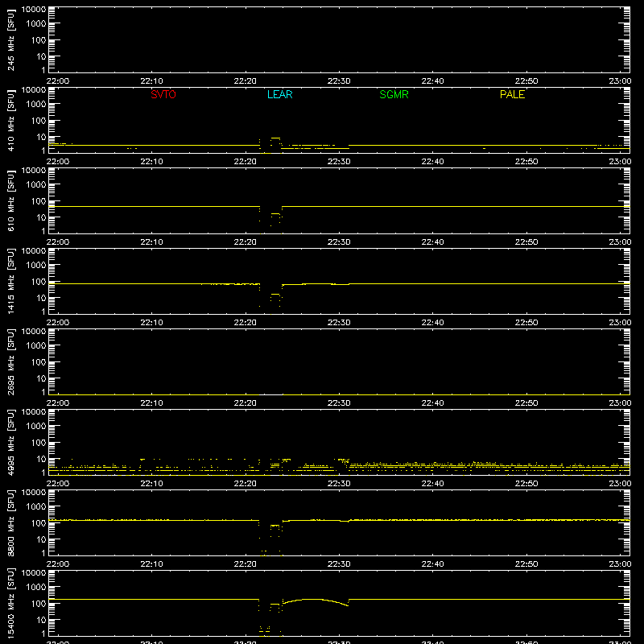Select the 410 MHz [SFU] axis title

[11, 120]
